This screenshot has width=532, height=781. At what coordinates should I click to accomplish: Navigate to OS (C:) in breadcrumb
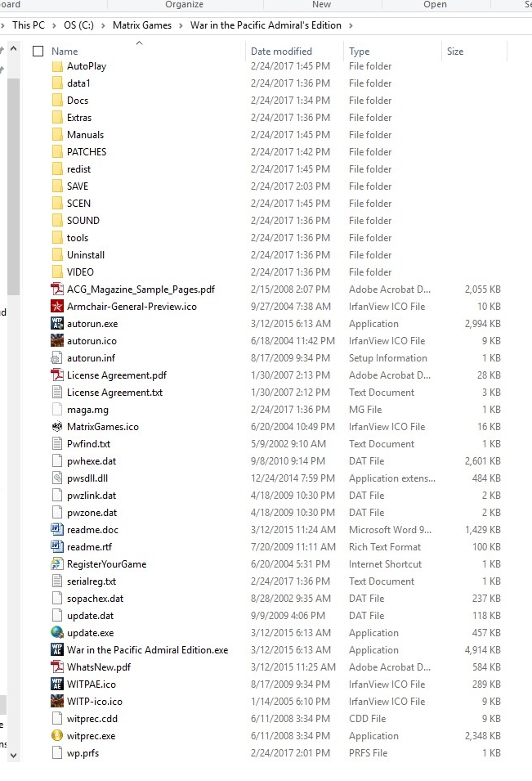(x=78, y=25)
